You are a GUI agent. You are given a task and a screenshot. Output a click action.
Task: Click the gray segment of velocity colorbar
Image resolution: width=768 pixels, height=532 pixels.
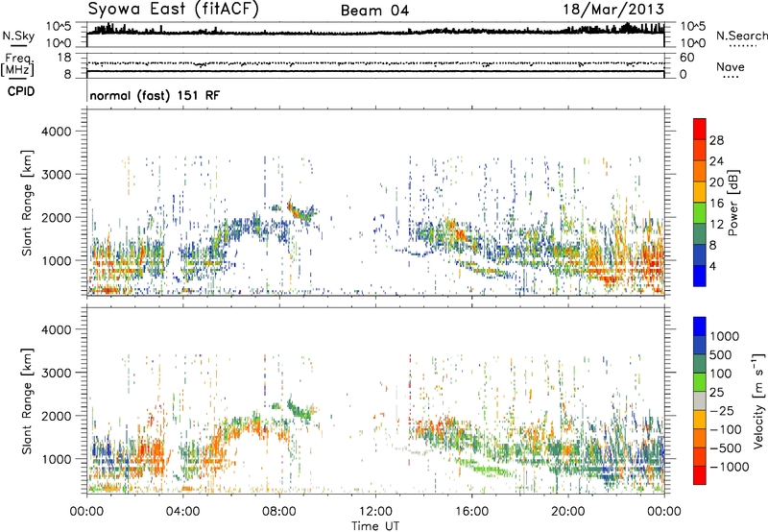pyautogui.click(x=700, y=400)
